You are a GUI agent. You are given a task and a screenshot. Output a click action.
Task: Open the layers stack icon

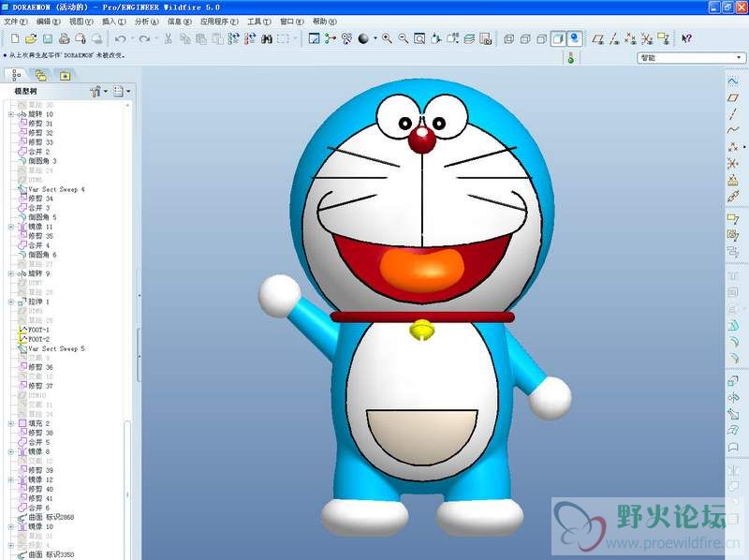pos(469,38)
